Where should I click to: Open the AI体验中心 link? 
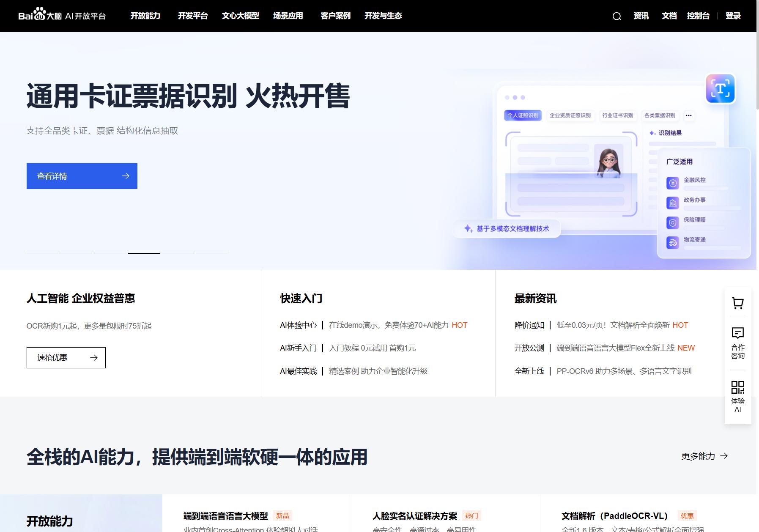pos(298,325)
